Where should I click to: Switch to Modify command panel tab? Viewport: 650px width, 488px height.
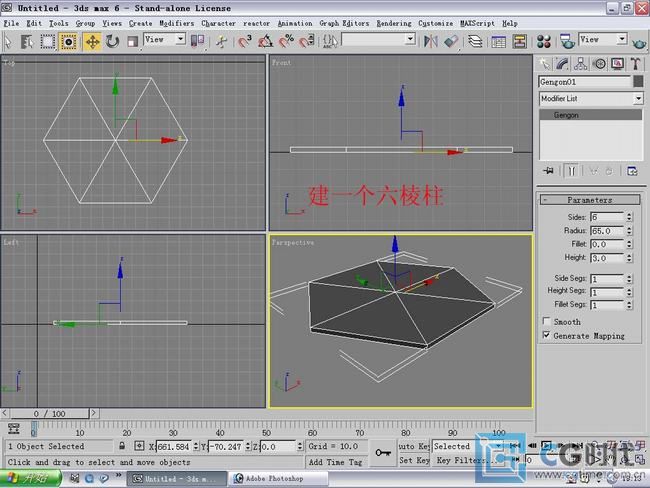pos(562,64)
